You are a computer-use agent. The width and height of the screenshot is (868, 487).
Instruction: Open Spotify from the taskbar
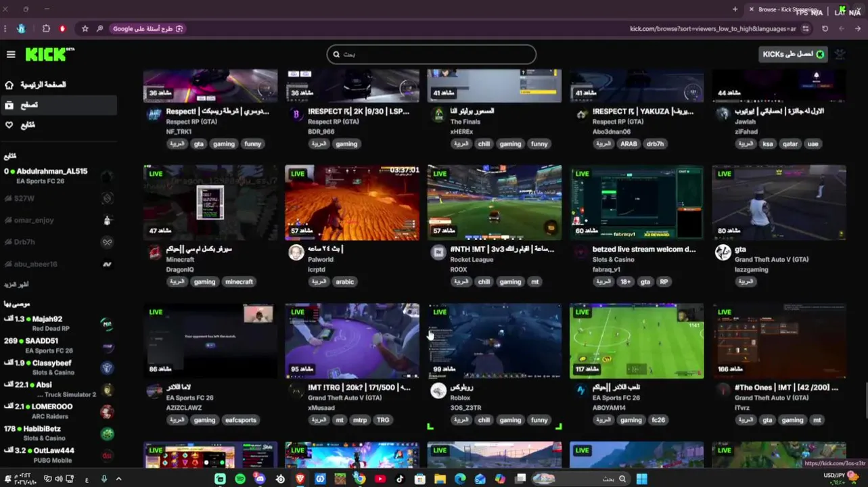(240, 479)
